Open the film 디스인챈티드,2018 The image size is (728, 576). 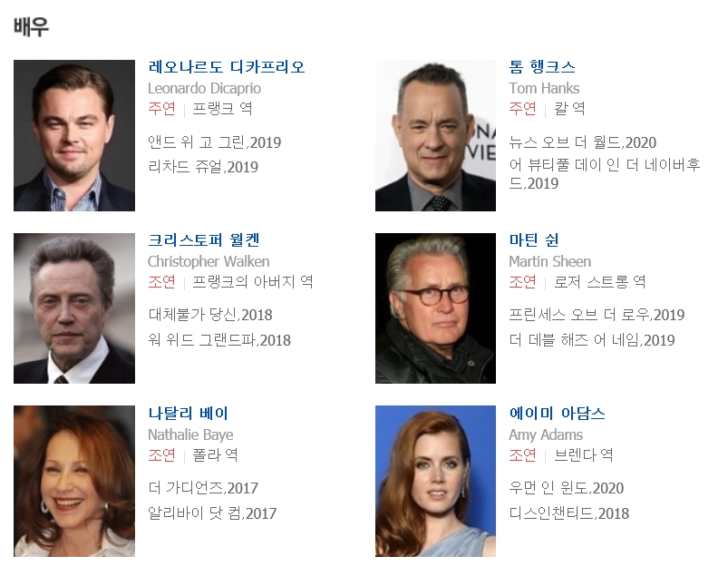568,513
